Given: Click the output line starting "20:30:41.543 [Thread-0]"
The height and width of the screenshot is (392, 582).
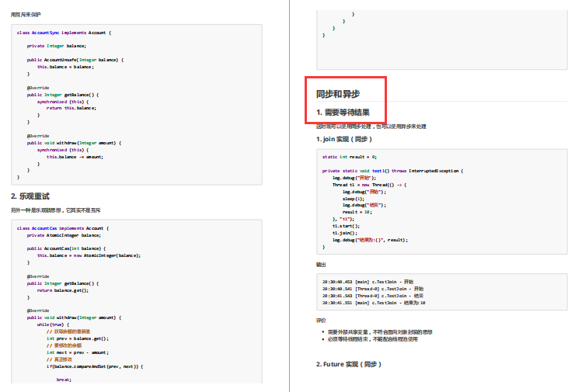Looking at the screenshot, I should point(373,296).
